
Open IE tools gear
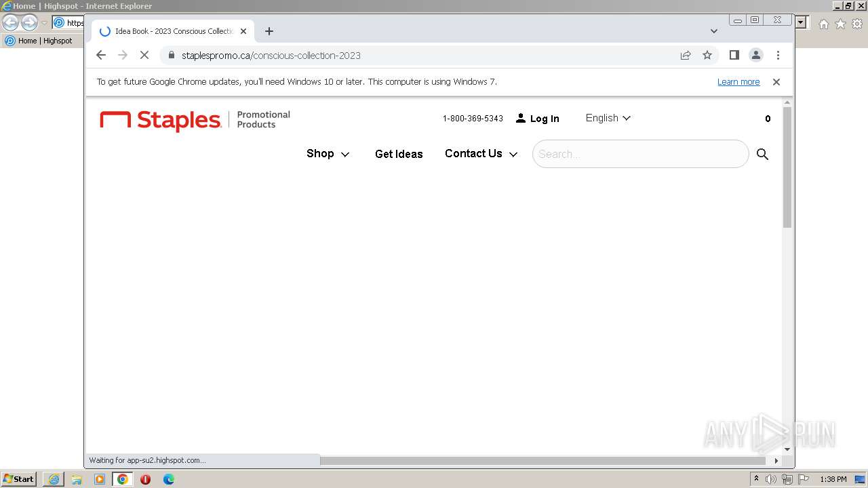857,24
